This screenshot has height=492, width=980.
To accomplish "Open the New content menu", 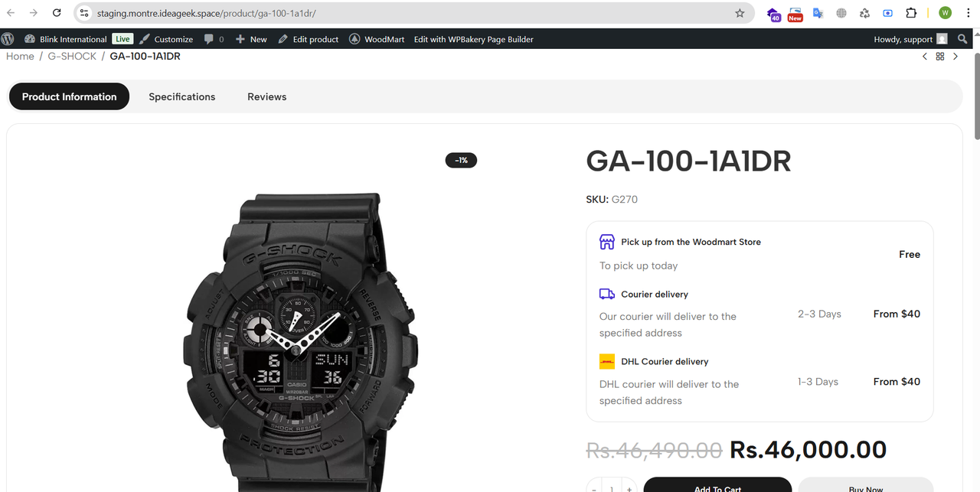I will pos(251,39).
